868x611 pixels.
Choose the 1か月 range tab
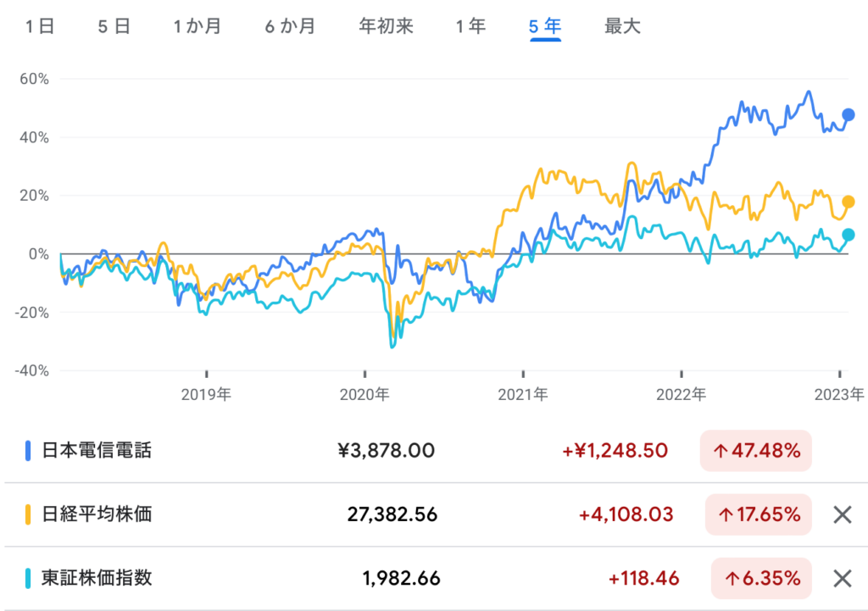(198, 26)
